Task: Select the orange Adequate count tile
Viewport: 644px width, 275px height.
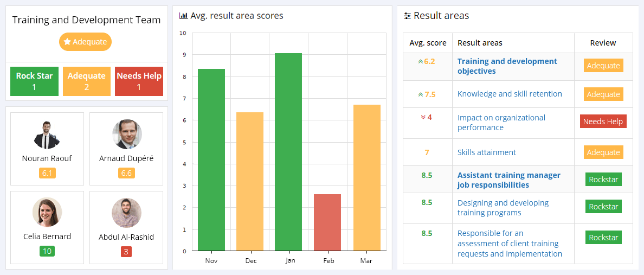Action: [86, 81]
